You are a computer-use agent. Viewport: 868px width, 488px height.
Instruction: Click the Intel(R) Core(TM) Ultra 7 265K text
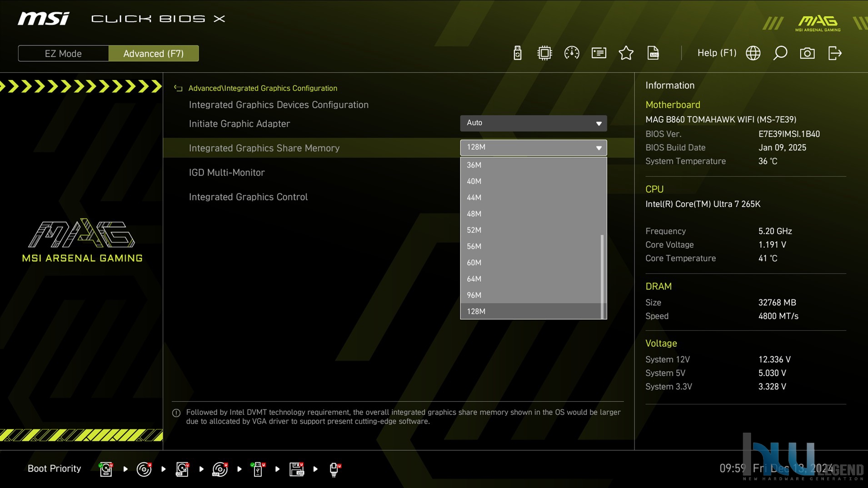[x=703, y=204]
